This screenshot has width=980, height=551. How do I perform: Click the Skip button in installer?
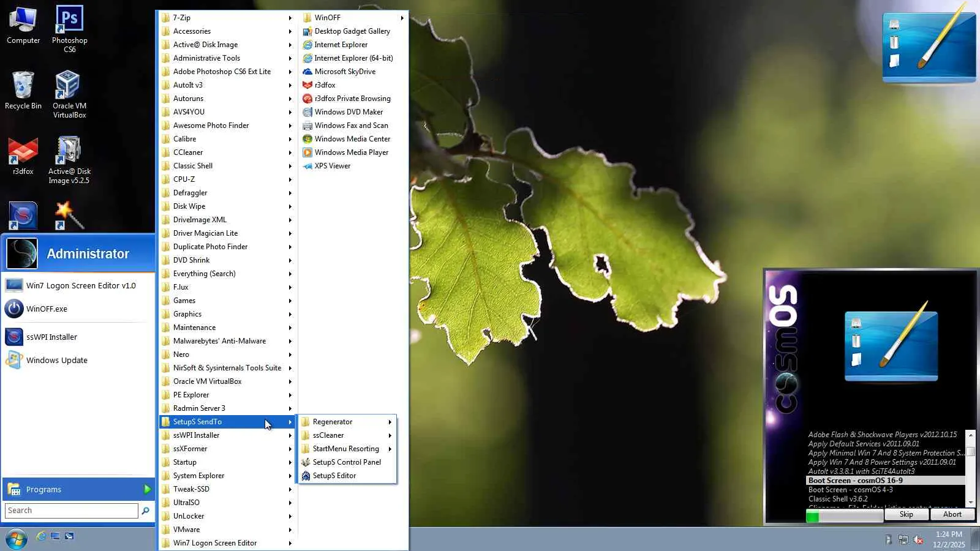coord(907,515)
